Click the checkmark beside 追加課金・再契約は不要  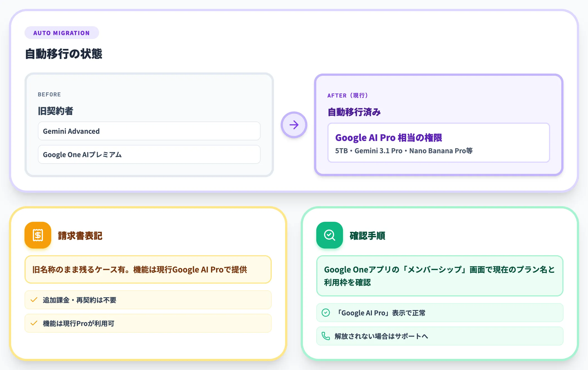(34, 300)
